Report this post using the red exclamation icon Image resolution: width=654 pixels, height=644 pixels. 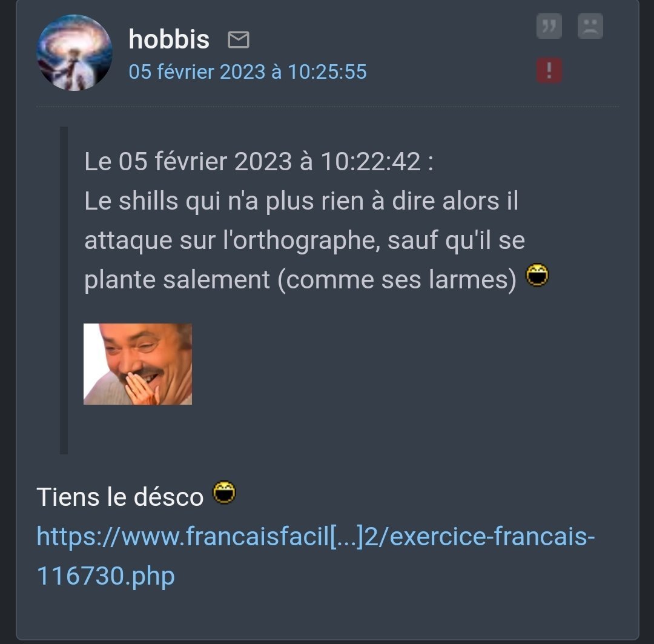[x=549, y=70]
